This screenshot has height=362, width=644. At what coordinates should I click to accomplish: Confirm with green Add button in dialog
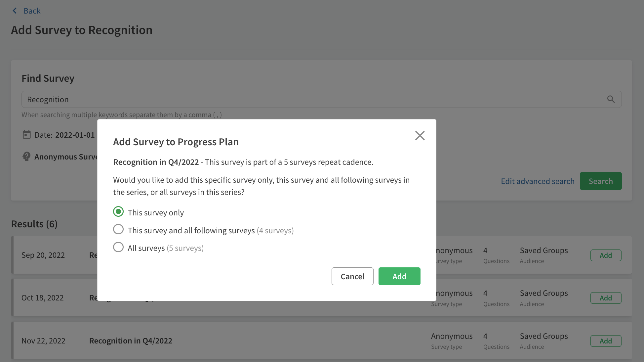399,276
